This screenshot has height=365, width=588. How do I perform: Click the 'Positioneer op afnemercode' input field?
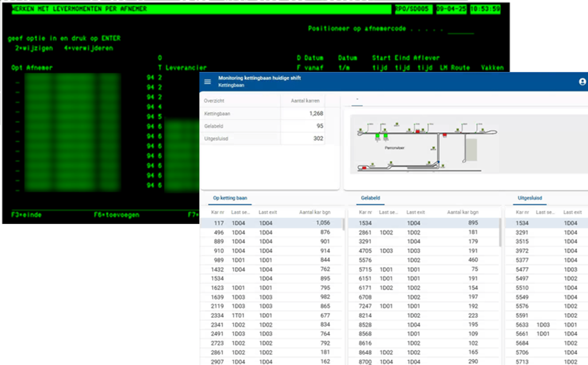(461, 30)
